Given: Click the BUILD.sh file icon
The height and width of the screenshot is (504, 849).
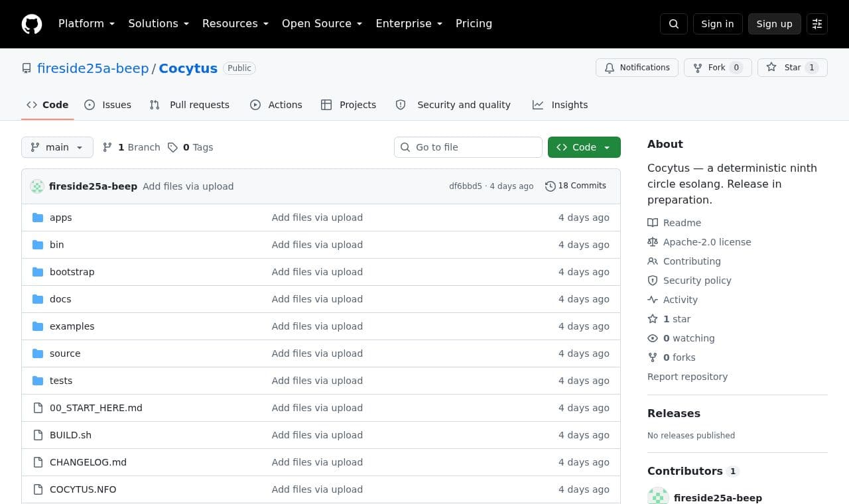Looking at the screenshot, I should click(38, 435).
